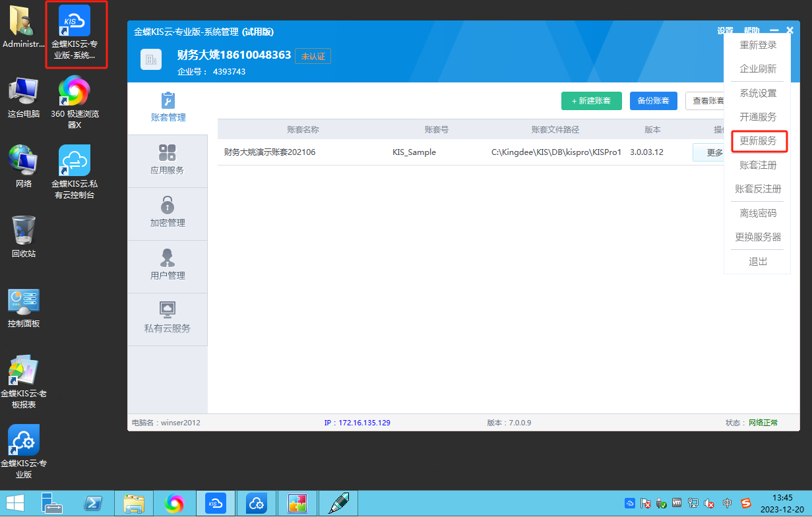
Task: Select the 财务大姚演示账套202106 account set name
Action: [270, 152]
